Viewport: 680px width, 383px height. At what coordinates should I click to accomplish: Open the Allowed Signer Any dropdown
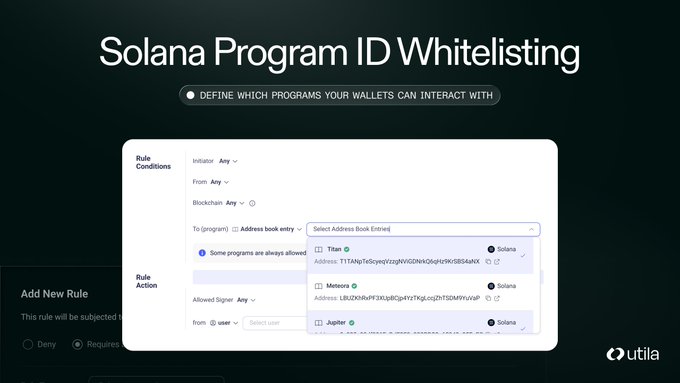coord(246,300)
